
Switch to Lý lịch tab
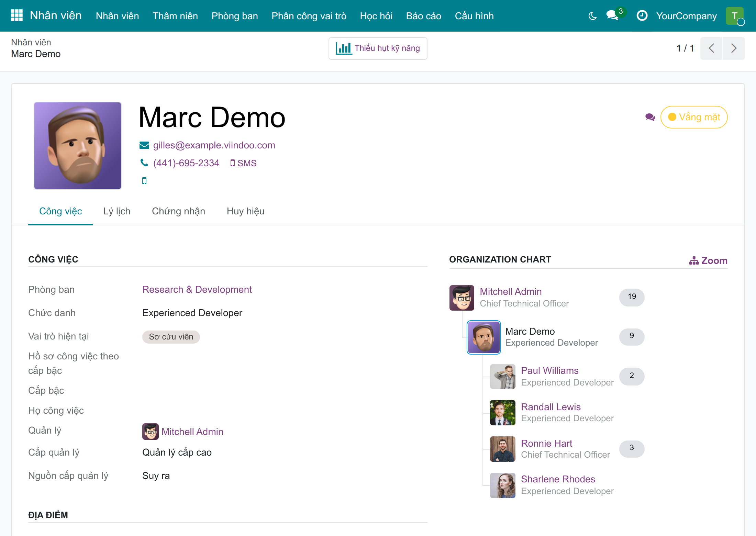(x=117, y=211)
